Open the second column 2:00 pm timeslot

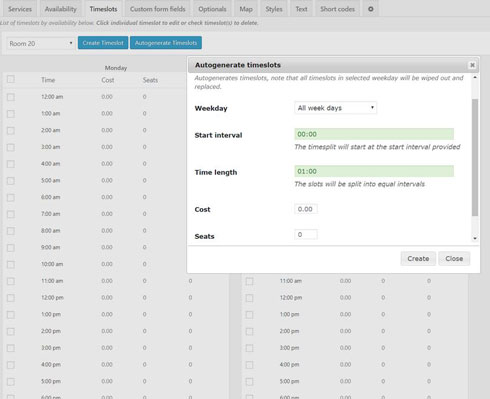click(289, 331)
